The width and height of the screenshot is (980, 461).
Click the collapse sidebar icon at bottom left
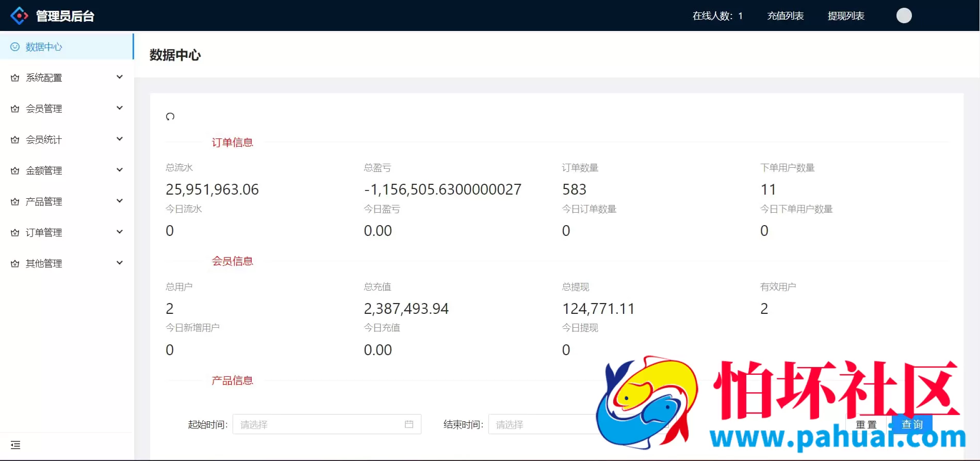15,445
